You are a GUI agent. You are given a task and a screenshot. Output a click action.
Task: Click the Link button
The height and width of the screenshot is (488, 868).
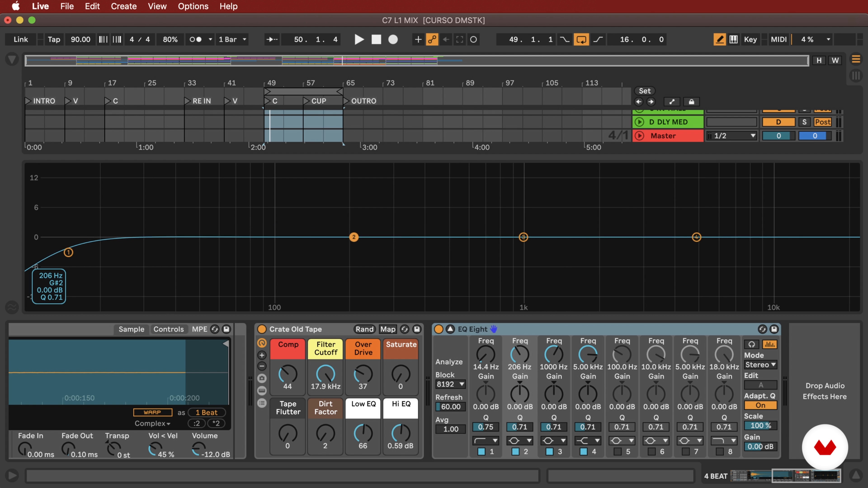pos(21,39)
